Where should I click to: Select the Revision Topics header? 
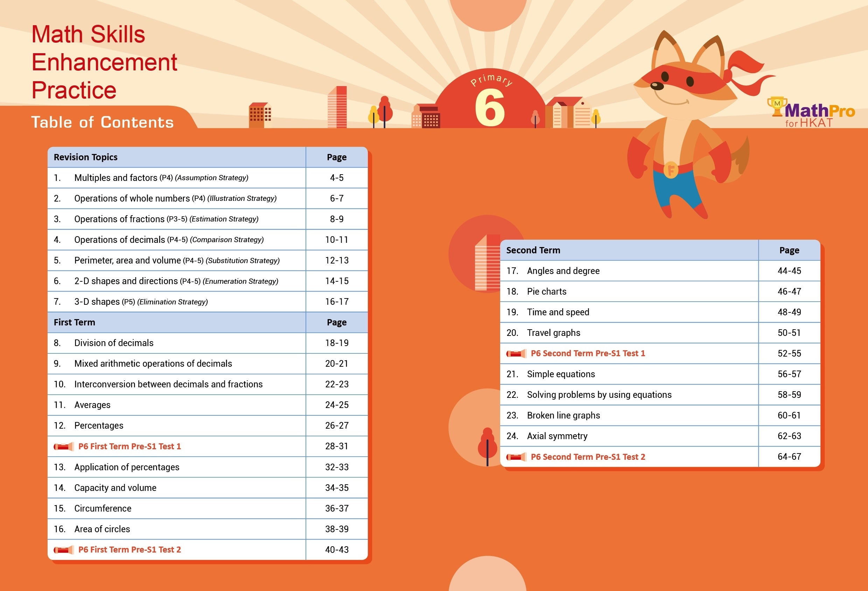[x=85, y=157]
